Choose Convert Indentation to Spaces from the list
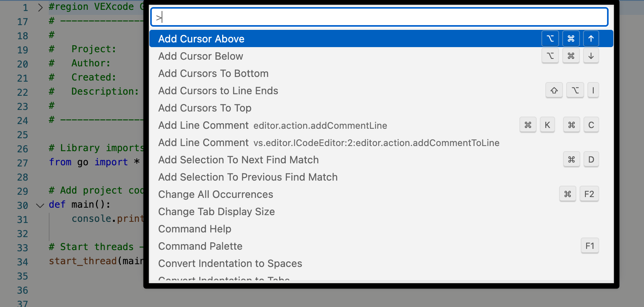Image resolution: width=644 pixels, height=307 pixels. (x=230, y=263)
